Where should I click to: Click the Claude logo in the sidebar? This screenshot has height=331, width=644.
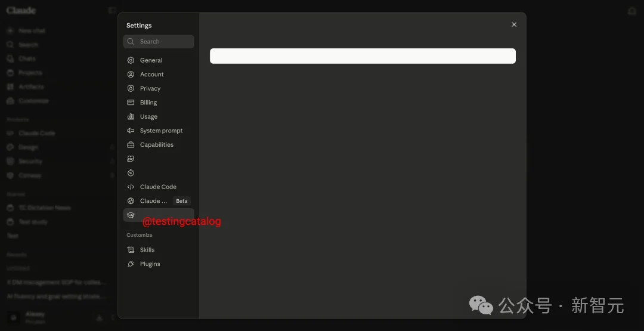pos(21,10)
